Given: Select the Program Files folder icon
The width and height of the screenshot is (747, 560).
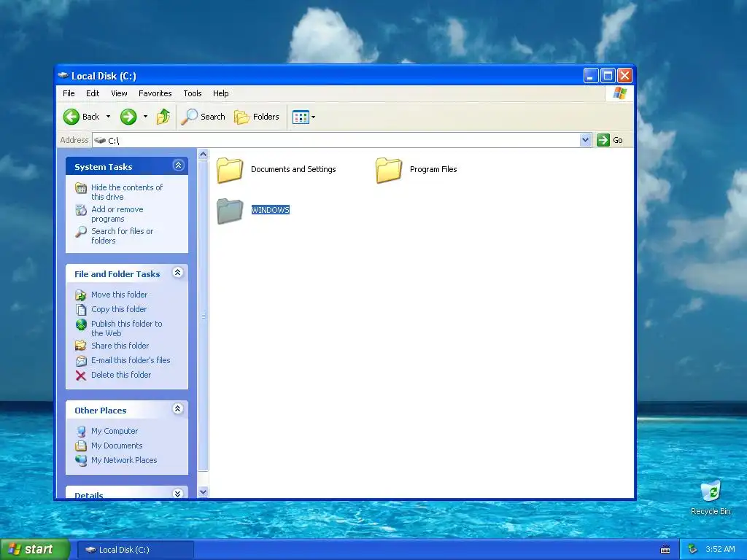Looking at the screenshot, I should (x=389, y=170).
